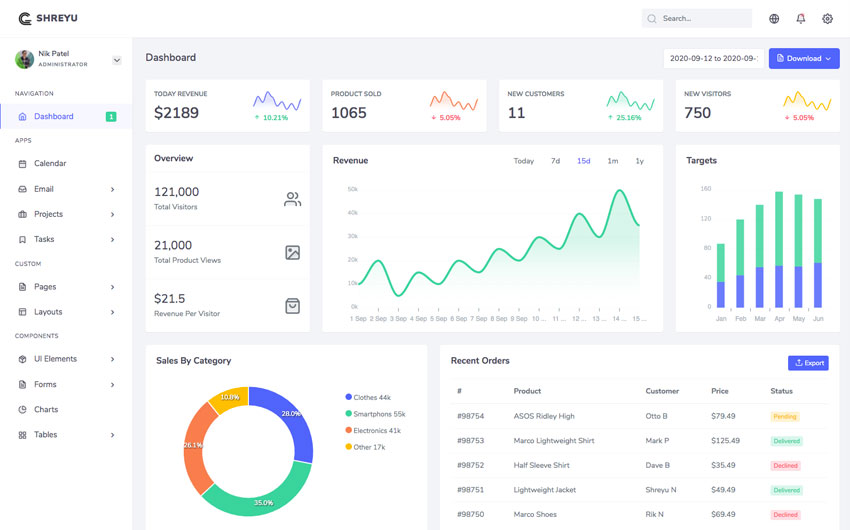This screenshot has height=530, width=850.
Task: Select the 1m revenue range
Action: (613, 161)
